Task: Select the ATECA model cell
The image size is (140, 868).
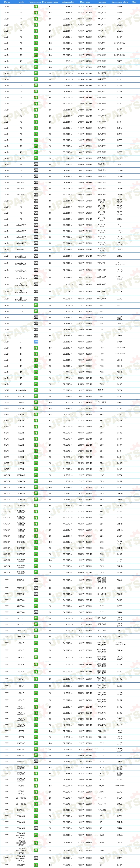Action: coord(21,396)
